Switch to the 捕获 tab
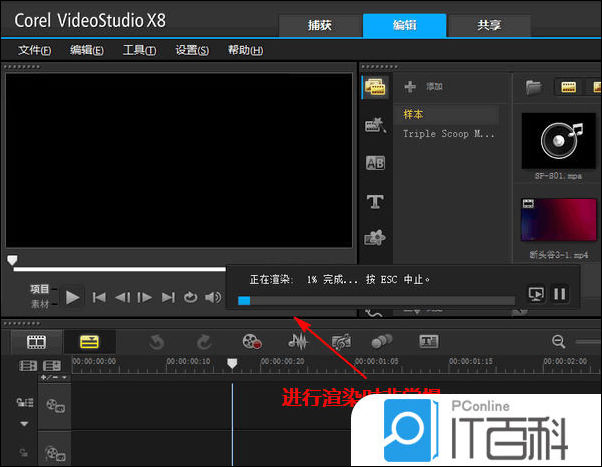Image resolution: width=602 pixels, height=467 pixels. [320, 25]
